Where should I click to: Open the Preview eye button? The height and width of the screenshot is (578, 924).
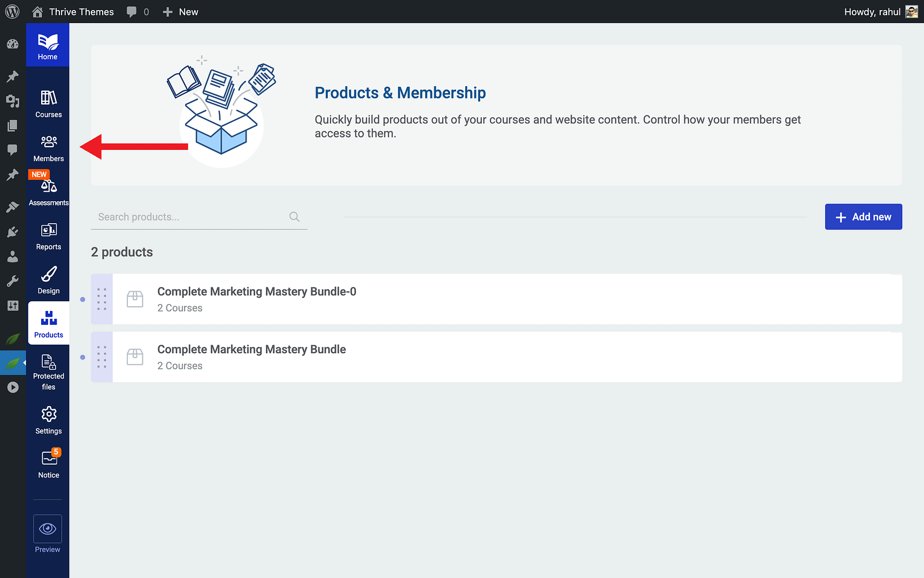(x=47, y=529)
